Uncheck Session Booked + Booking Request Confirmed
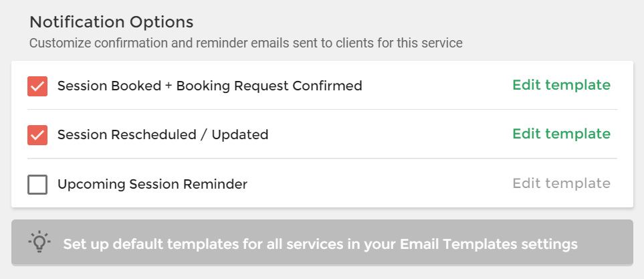 click(x=37, y=86)
